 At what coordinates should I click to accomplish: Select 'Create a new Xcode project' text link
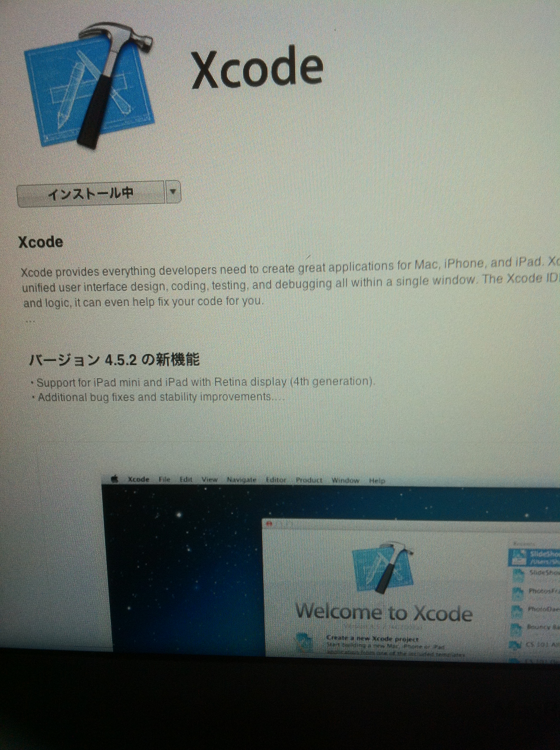click(372, 638)
